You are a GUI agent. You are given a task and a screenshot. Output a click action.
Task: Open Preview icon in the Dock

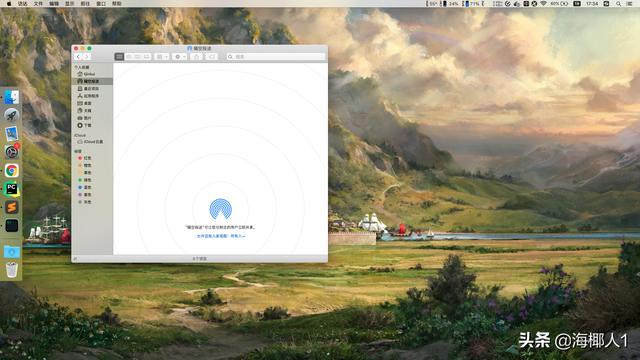coord(11,134)
